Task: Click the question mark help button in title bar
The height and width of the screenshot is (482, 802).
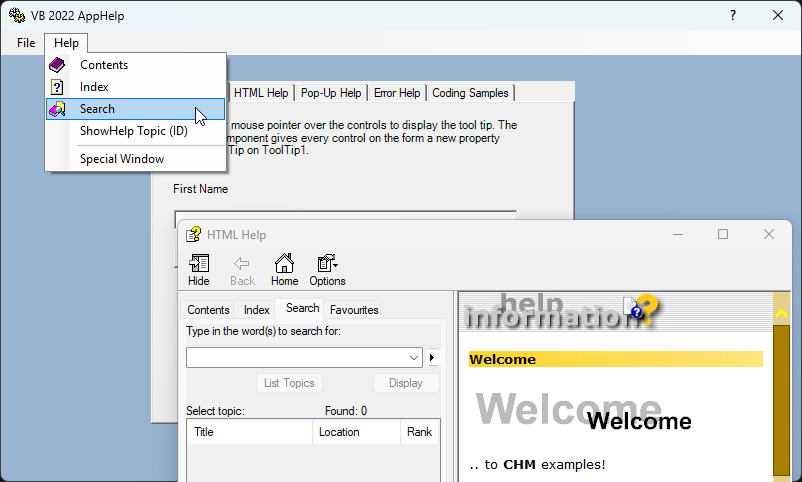Action: [733, 15]
